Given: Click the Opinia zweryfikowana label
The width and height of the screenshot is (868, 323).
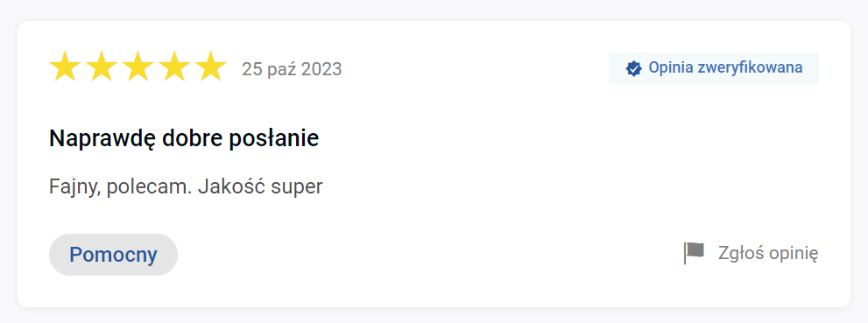Looking at the screenshot, I should (725, 68).
